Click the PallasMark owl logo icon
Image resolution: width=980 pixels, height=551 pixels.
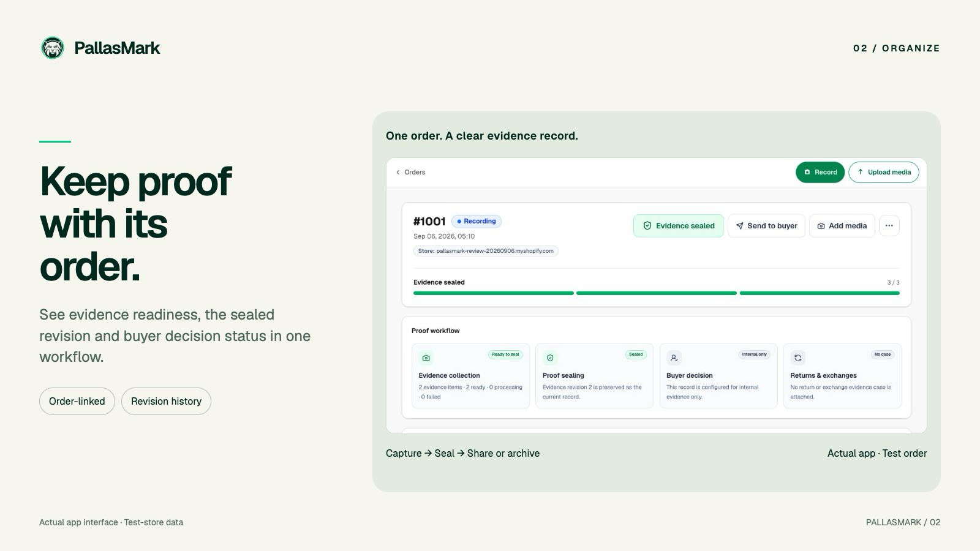[x=53, y=48]
